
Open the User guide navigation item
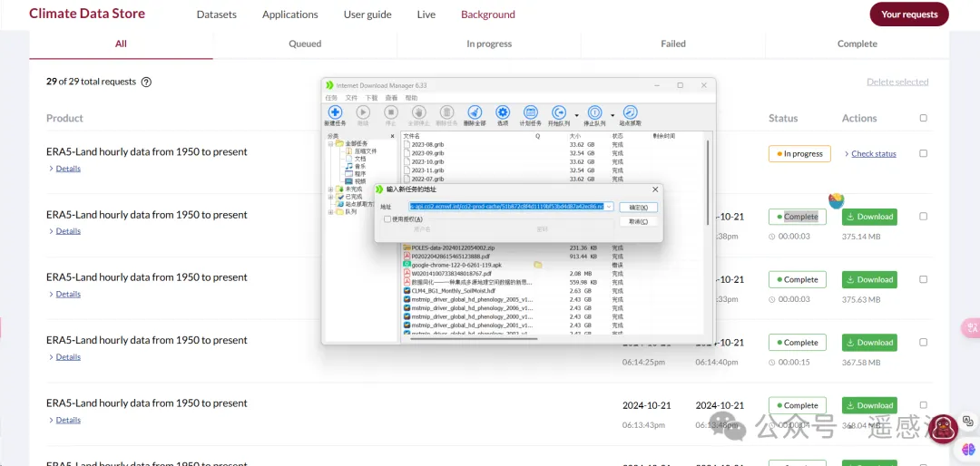pyautogui.click(x=367, y=15)
